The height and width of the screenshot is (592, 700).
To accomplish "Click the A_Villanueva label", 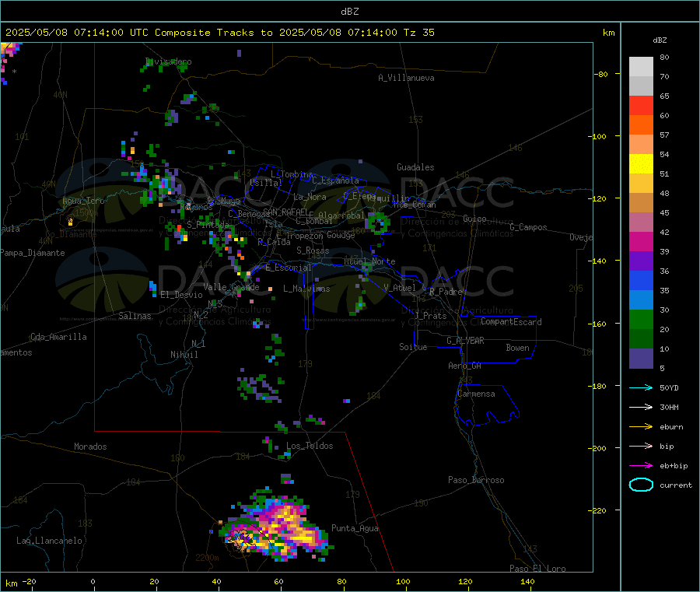I will [406, 78].
